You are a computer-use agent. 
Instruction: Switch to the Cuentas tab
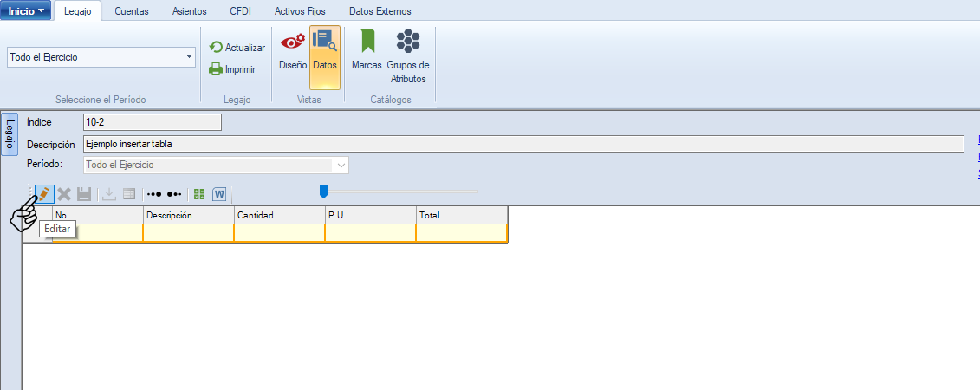[132, 11]
